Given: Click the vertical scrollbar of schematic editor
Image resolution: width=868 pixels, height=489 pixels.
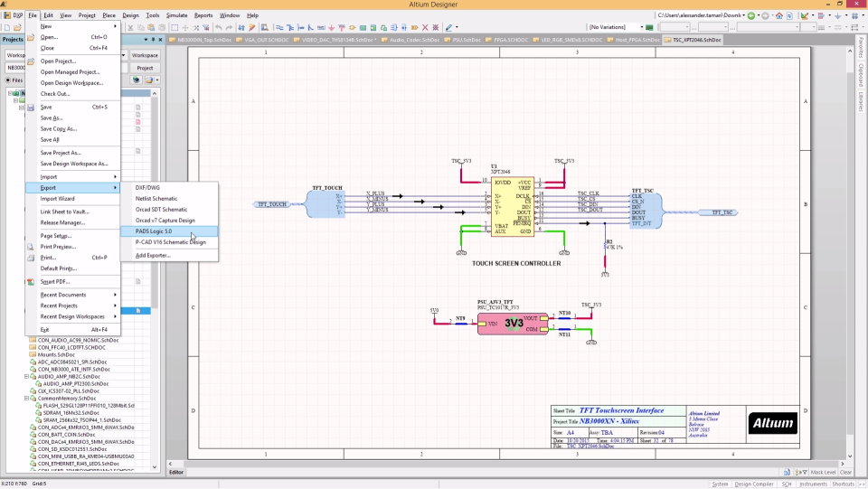Looking at the screenshot, I should [x=850, y=253].
